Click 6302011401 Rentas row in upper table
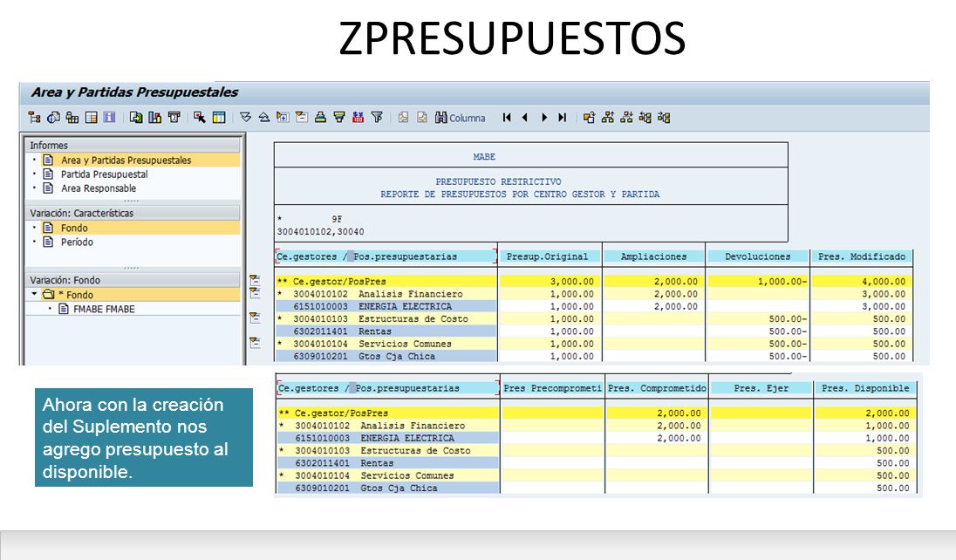Screen dimensions: 956x560 [x=386, y=331]
